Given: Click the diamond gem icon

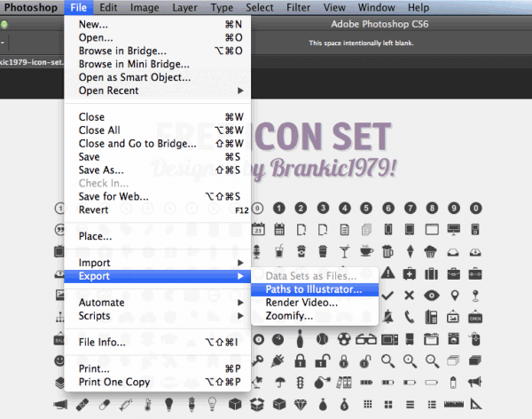Looking at the screenshot, I should coord(301,405).
